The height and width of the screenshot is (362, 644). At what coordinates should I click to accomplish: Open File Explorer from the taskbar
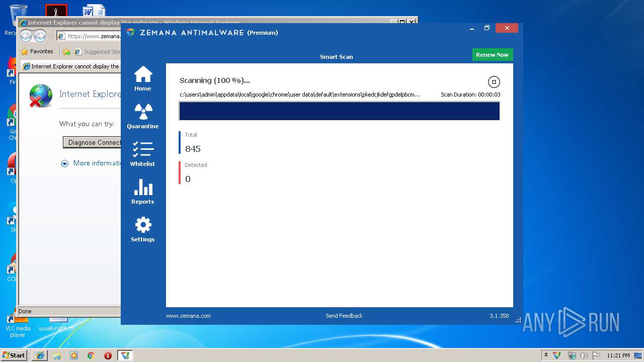point(57,355)
